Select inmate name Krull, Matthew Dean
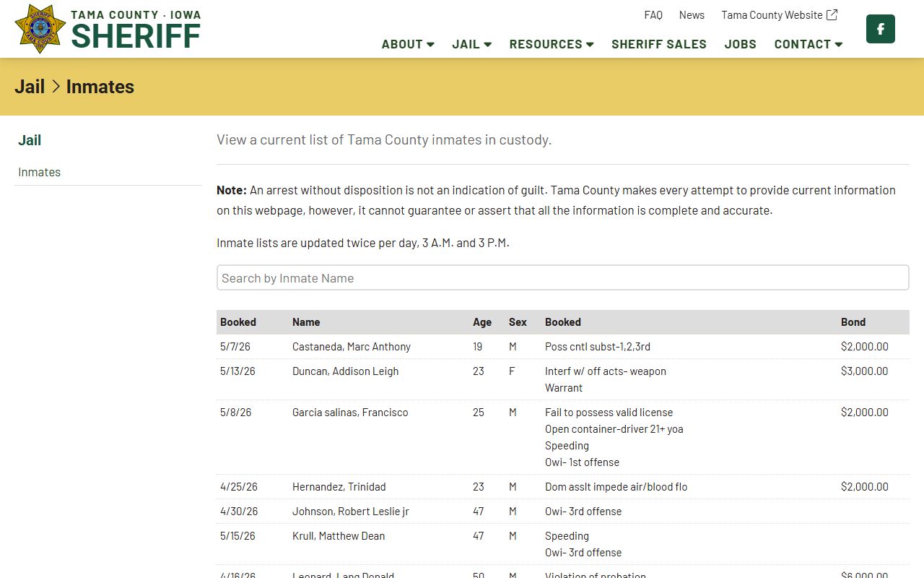 coord(339,536)
